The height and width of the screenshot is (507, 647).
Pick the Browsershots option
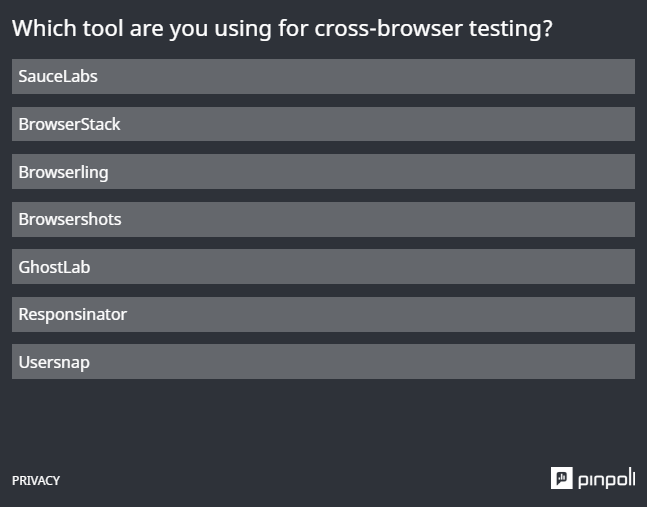pos(323,219)
